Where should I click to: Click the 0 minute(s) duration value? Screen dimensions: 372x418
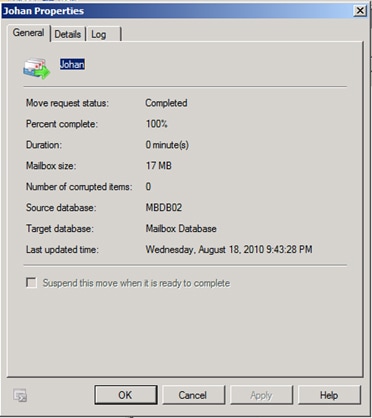[167, 145]
